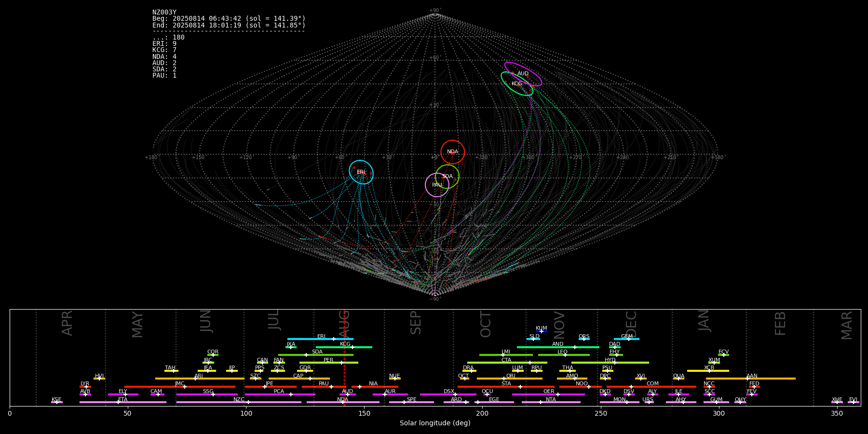Click the CAP shower bar in timeline
Viewport: 868px width, 434px height.
point(299,379)
